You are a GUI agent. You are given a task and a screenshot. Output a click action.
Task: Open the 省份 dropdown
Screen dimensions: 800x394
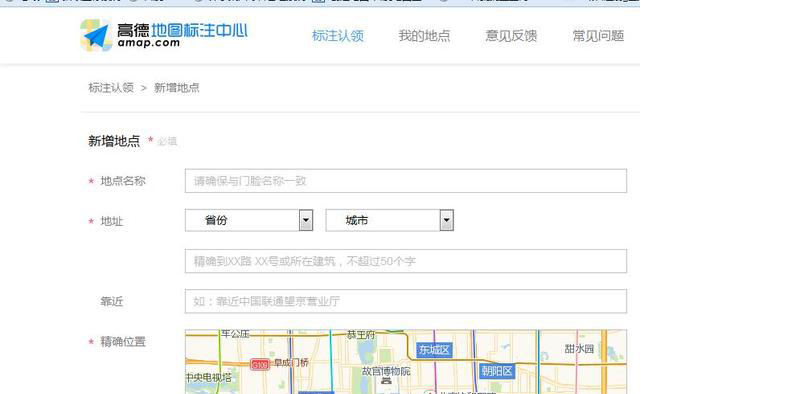(x=249, y=220)
